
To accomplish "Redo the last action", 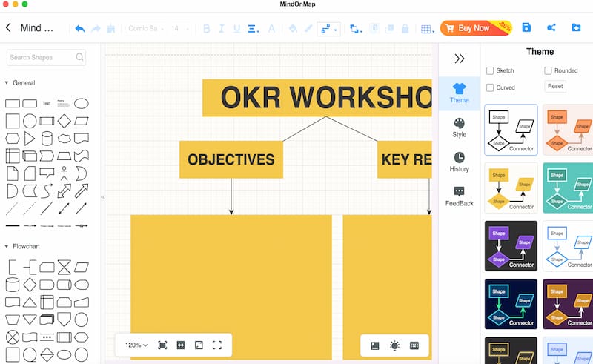I will [96, 28].
